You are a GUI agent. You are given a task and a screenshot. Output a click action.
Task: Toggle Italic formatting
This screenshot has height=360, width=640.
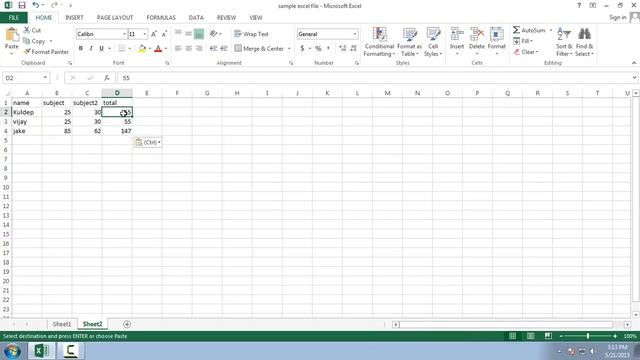coord(91,49)
